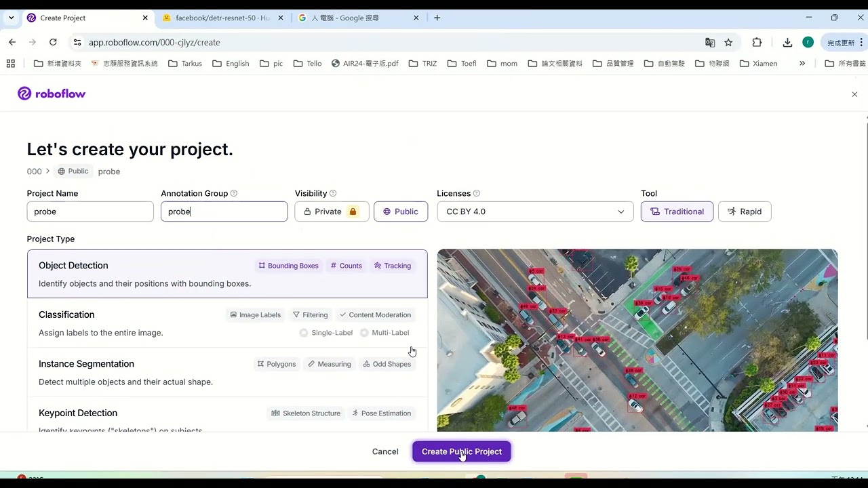Open the Xiamen bookmark folder

pyautogui.click(x=758, y=63)
